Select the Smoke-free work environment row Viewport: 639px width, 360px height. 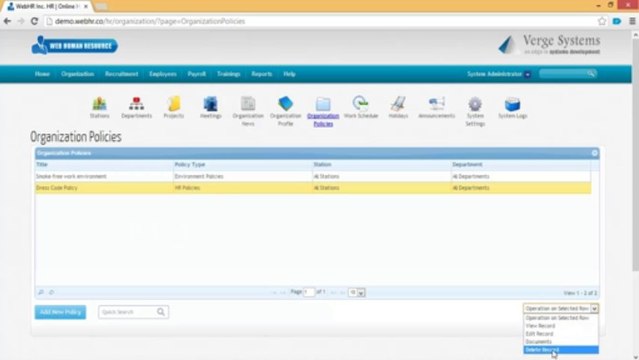(313, 176)
